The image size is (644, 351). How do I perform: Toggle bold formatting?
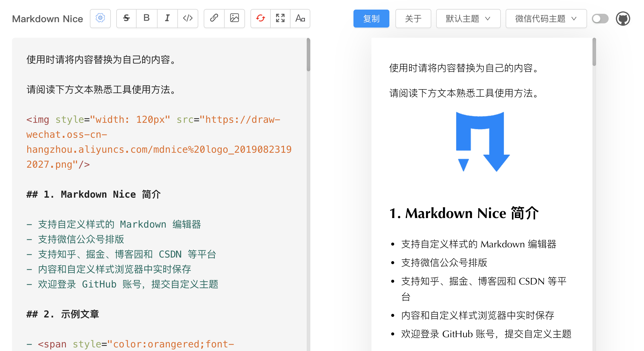146,18
